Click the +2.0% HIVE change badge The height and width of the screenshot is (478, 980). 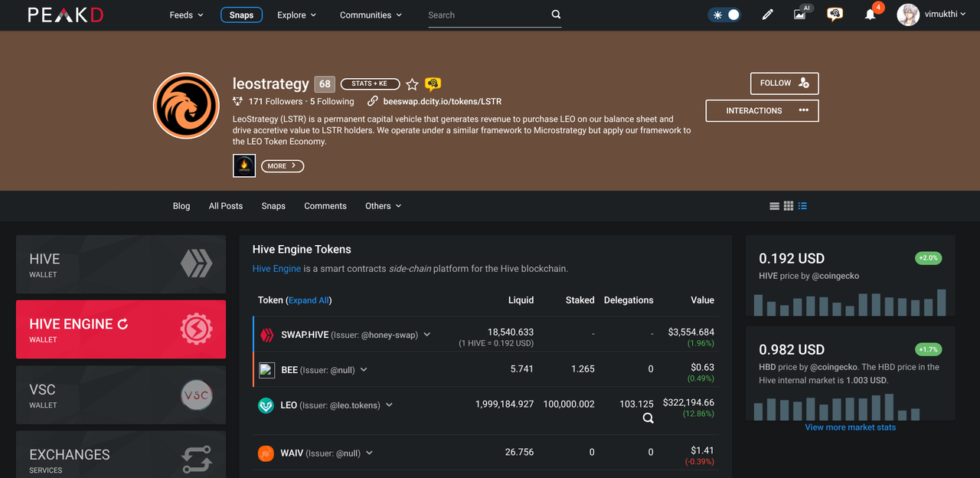[927, 258]
